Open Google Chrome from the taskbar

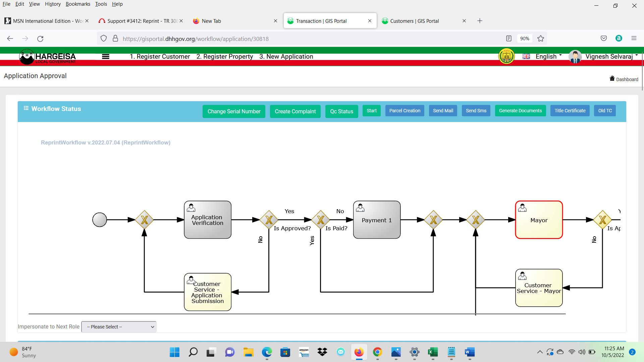coord(378,352)
